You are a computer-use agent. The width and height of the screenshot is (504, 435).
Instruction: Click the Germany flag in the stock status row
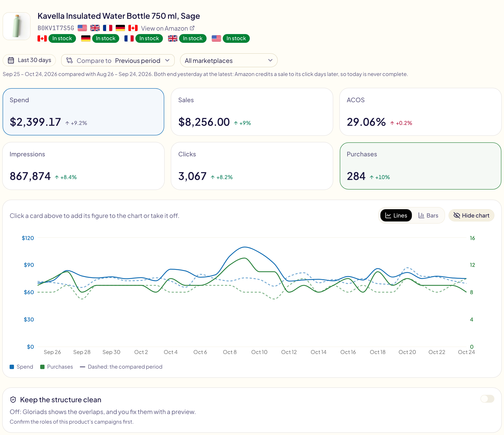pyautogui.click(x=86, y=38)
